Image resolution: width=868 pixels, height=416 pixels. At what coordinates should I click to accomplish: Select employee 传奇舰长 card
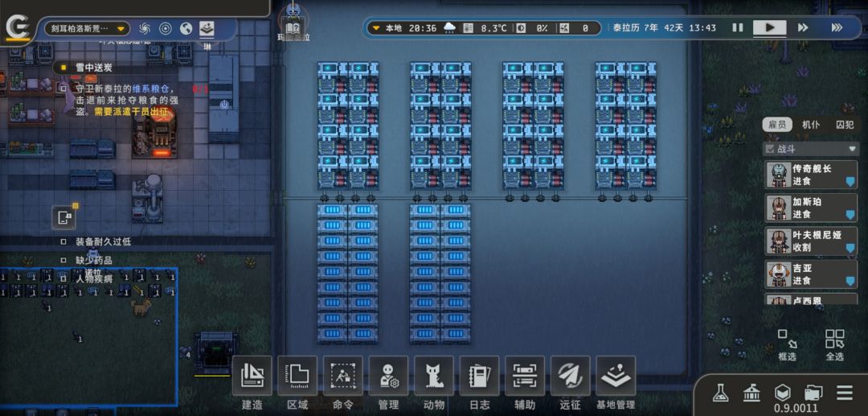(x=811, y=175)
